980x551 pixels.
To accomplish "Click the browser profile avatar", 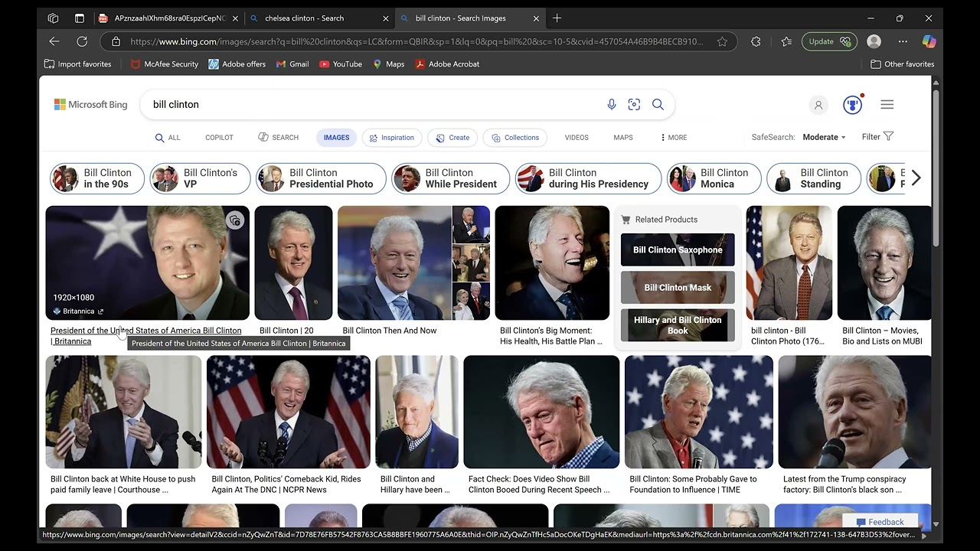I will coord(874,41).
